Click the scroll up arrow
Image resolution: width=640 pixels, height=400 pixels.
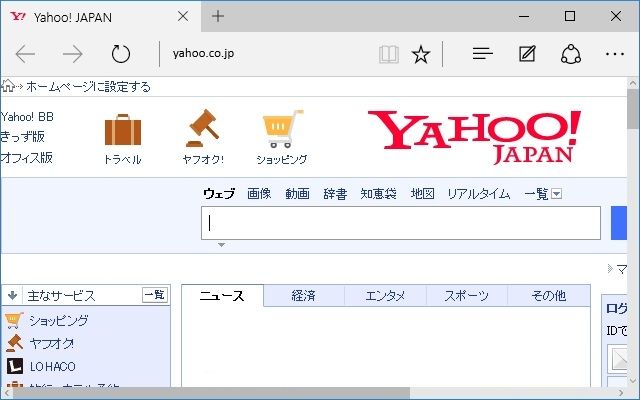tap(633, 83)
